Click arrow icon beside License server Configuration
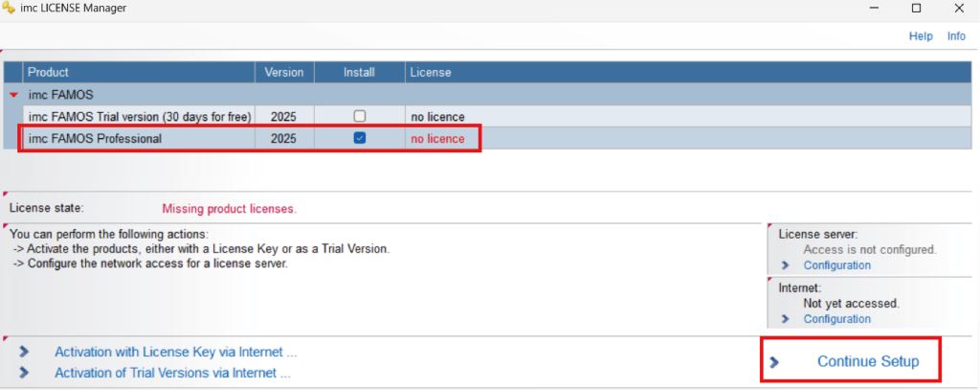Viewport: 980px width, 390px height. [786, 265]
